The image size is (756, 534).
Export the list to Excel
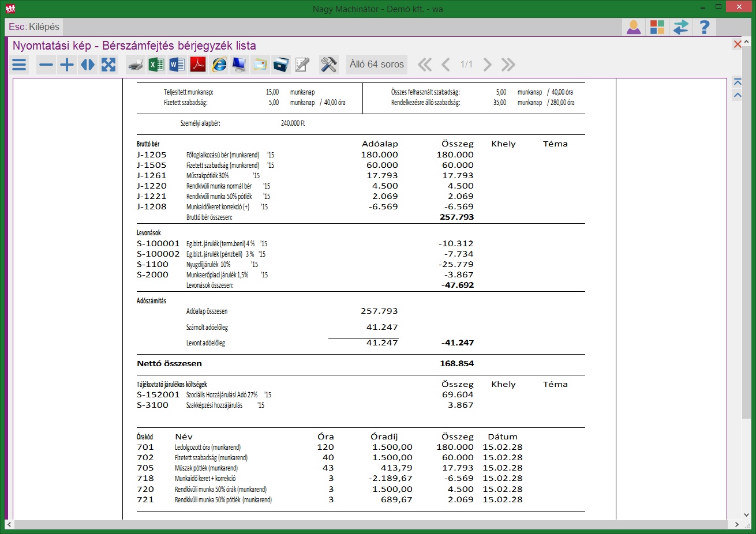(x=156, y=65)
